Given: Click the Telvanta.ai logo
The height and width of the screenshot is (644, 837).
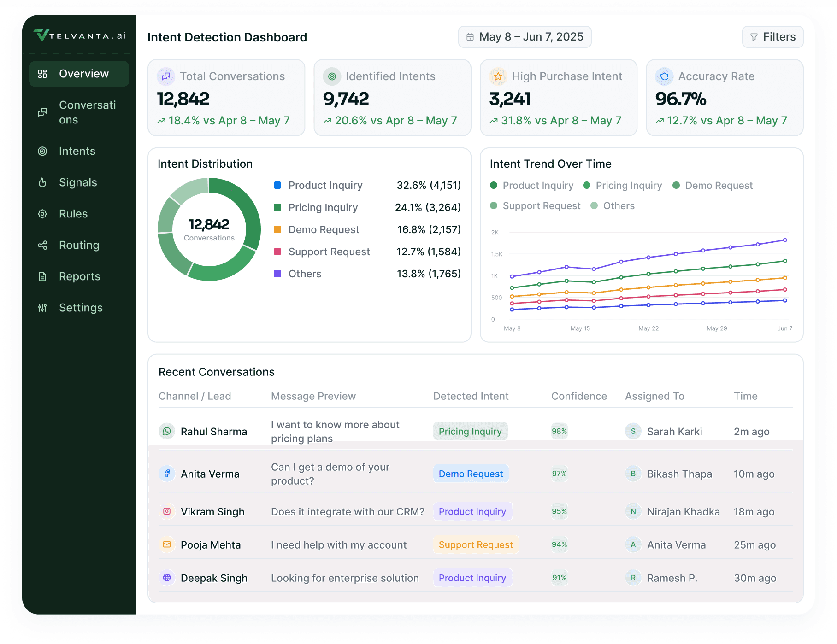Looking at the screenshot, I should pyautogui.click(x=80, y=35).
